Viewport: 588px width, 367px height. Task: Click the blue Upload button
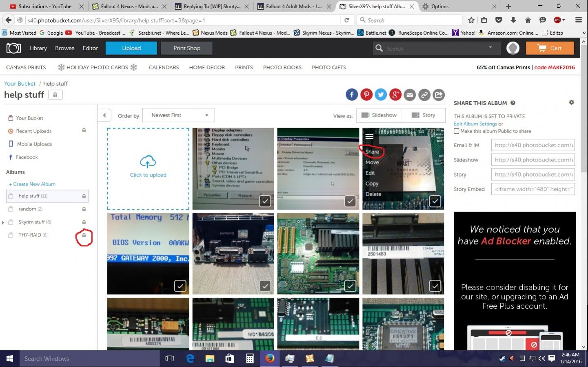[131, 48]
